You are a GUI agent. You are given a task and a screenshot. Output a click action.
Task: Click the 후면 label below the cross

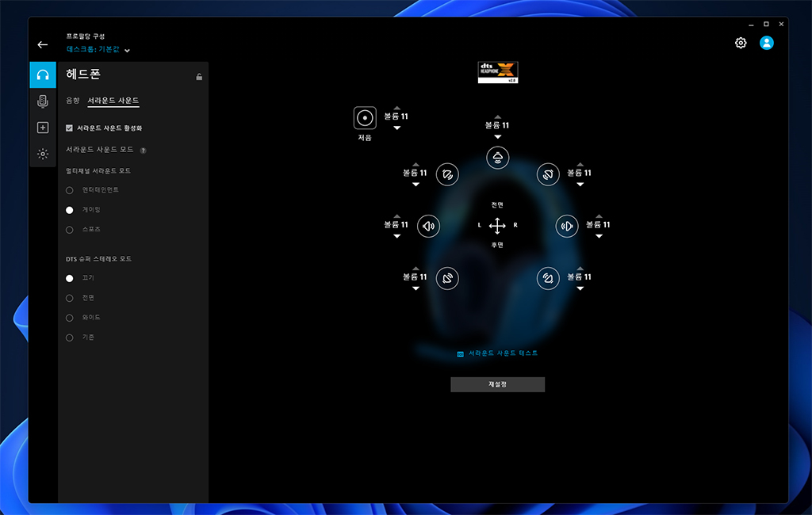click(497, 246)
